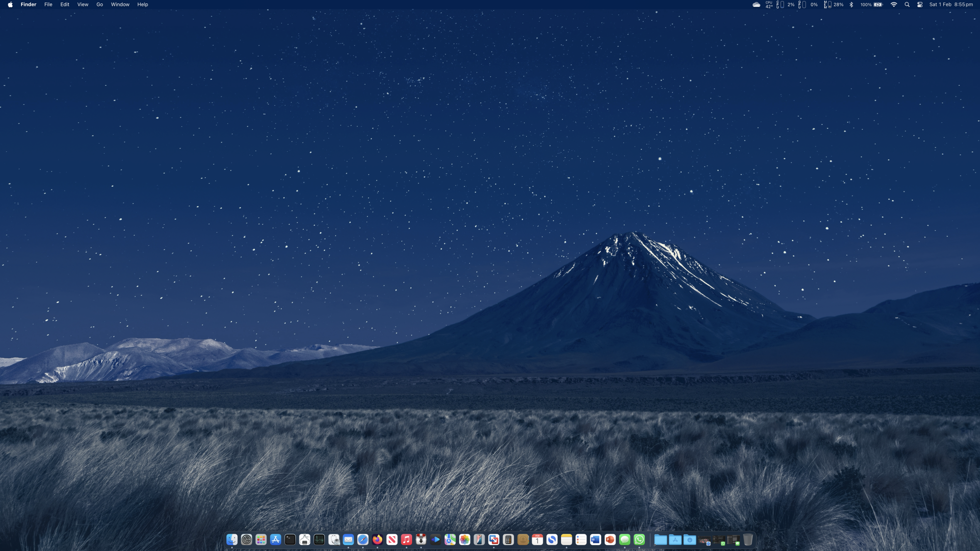Check Wi-Fi status in the menu bar
Screen dimensions: 980x551
click(x=894, y=4)
